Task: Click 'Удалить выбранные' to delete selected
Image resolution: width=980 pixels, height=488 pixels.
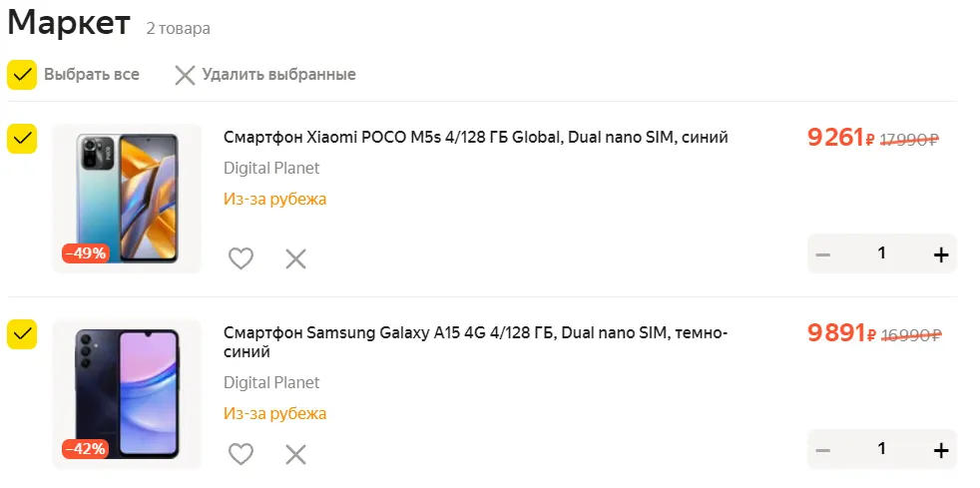Action: 265,75
